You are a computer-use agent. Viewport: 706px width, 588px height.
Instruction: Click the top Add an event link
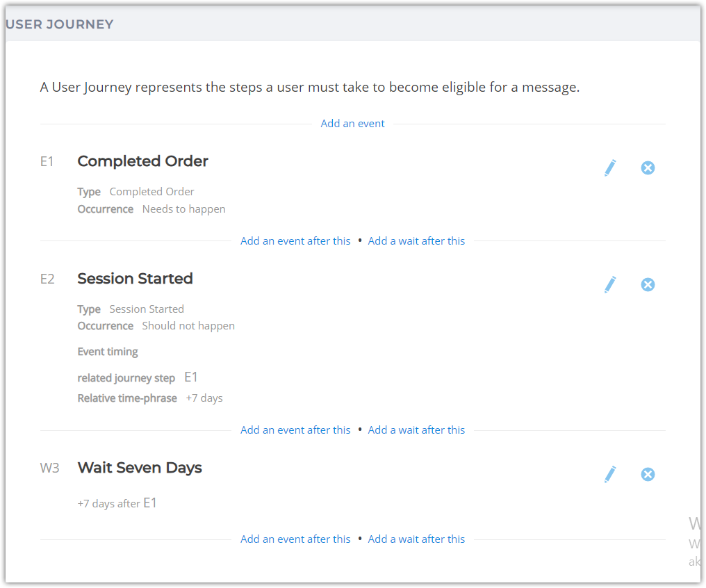coord(352,123)
